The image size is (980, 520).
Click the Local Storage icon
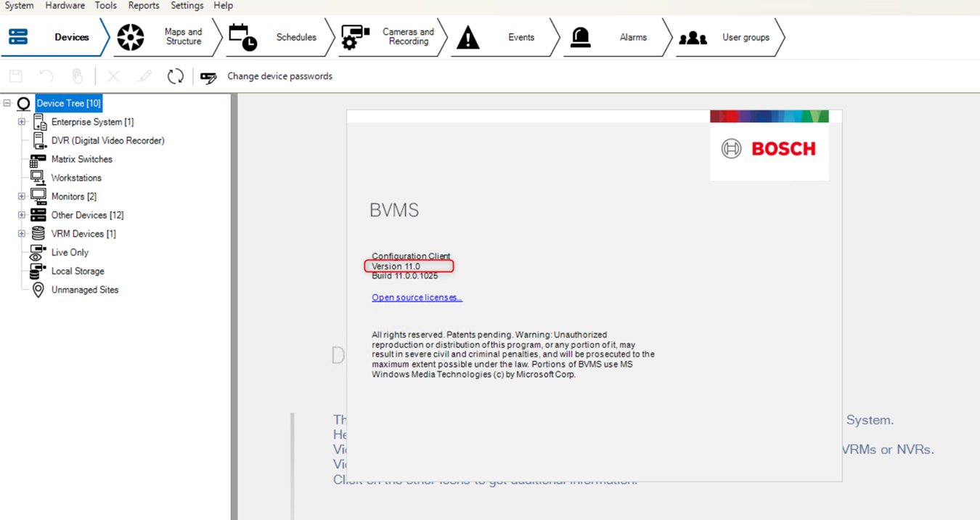coord(38,272)
